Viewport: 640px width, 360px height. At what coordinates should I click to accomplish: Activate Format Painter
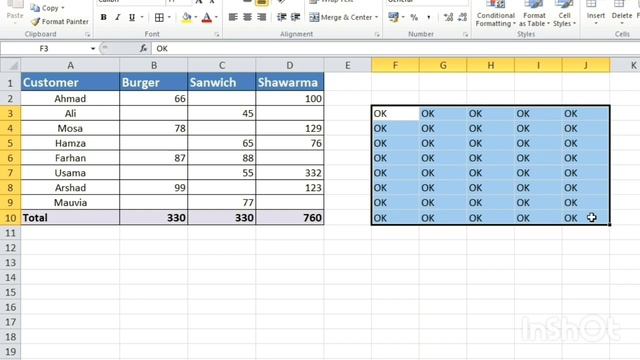(x=60, y=22)
